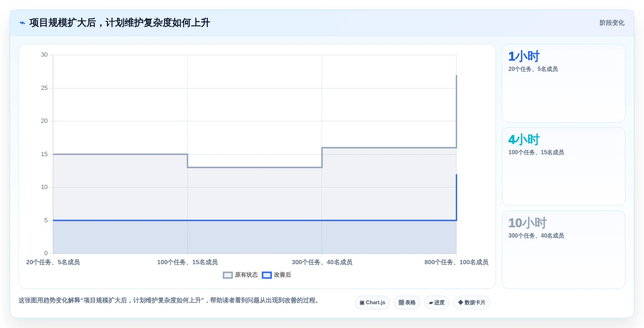Open the 4小时 data card

[564, 167]
